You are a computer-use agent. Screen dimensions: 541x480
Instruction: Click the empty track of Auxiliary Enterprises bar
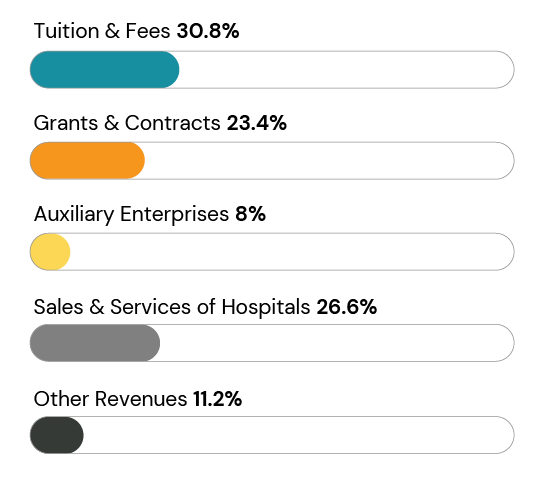[293, 252]
